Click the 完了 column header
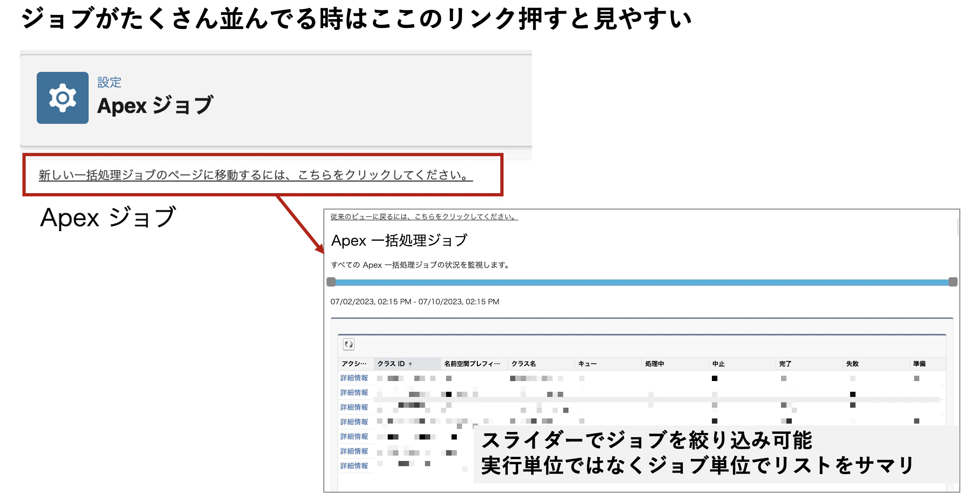 pyautogui.click(x=809, y=364)
